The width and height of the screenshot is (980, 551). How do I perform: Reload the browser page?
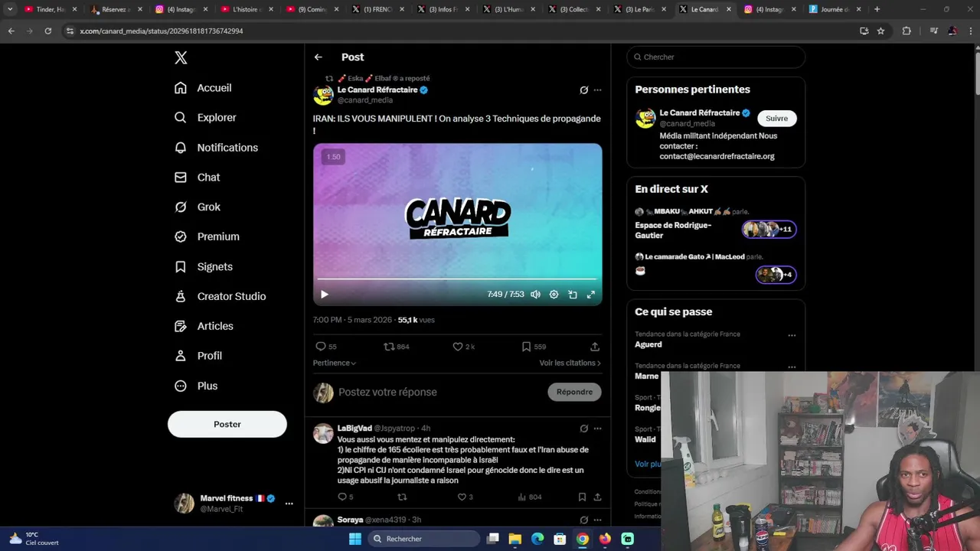[48, 31]
